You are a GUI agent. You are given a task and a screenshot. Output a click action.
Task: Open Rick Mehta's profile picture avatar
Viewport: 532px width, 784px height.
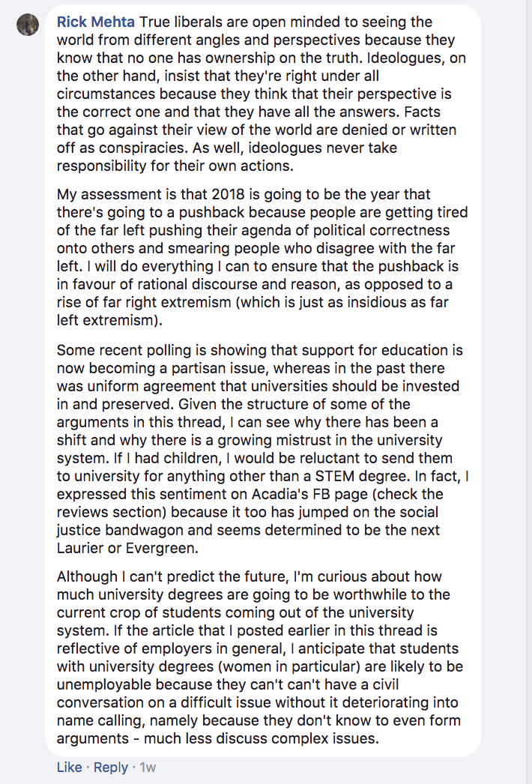[28, 25]
